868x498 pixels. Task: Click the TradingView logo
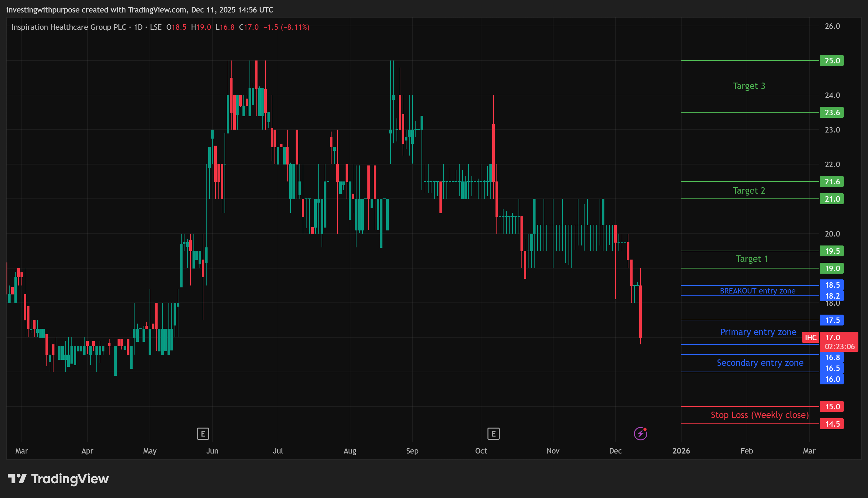pyautogui.click(x=58, y=479)
